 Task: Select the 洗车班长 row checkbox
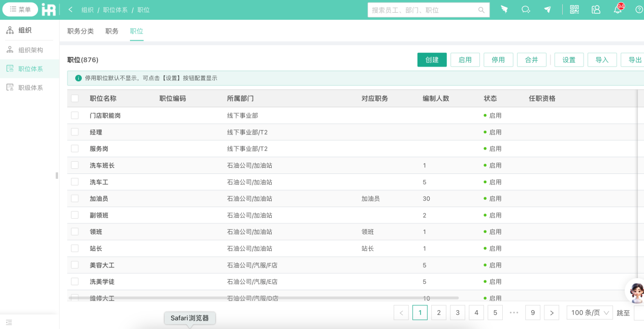tap(75, 165)
